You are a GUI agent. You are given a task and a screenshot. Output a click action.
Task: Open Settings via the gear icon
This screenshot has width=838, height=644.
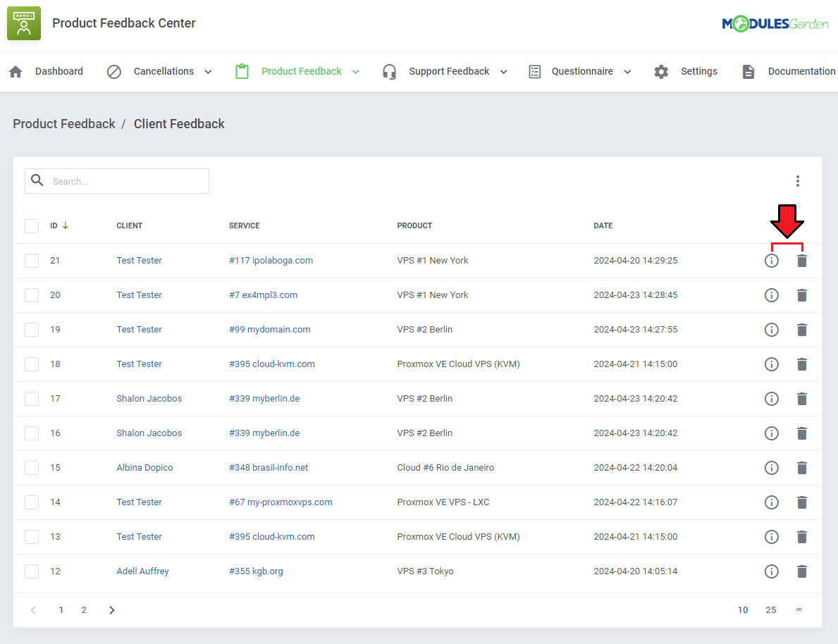tap(661, 72)
